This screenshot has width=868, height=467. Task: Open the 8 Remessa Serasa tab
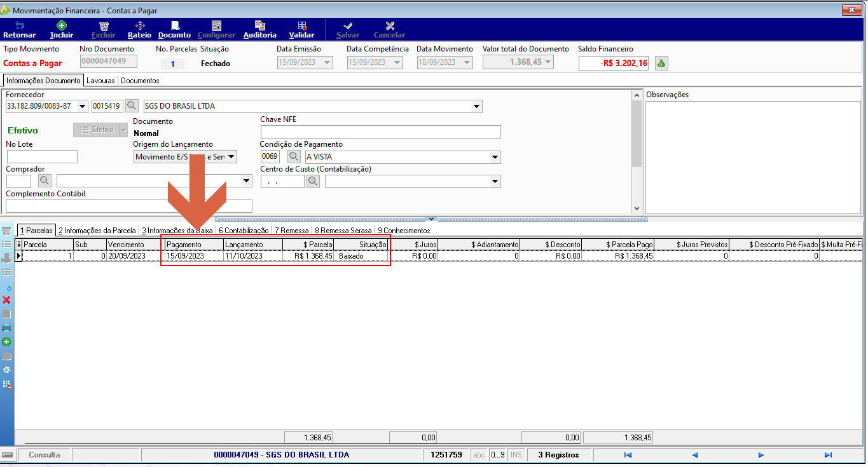point(343,231)
